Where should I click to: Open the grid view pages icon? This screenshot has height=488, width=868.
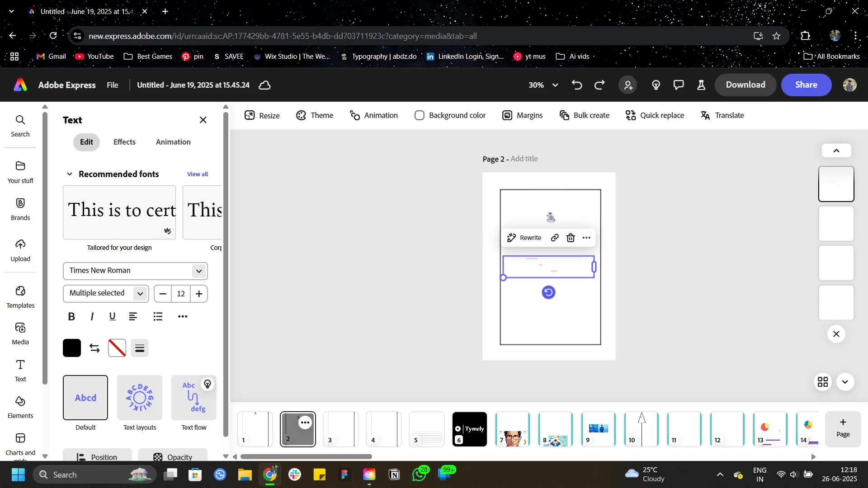click(823, 382)
